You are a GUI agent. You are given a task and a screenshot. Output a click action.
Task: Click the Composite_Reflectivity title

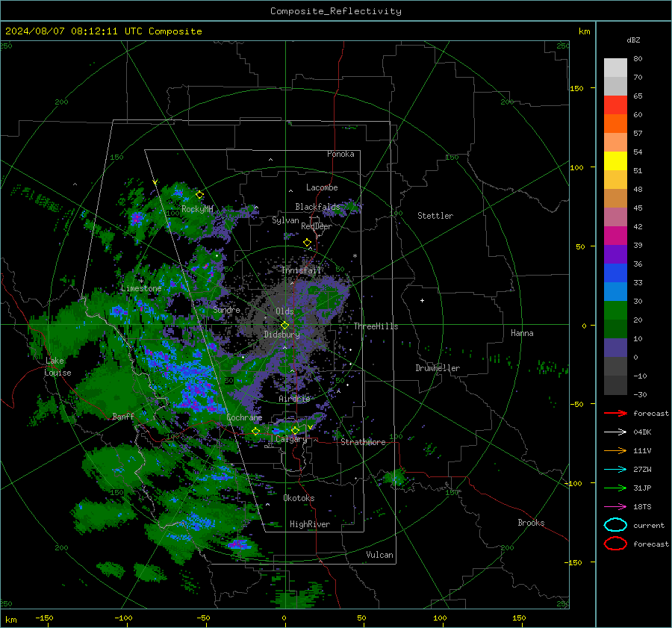click(x=336, y=11)
